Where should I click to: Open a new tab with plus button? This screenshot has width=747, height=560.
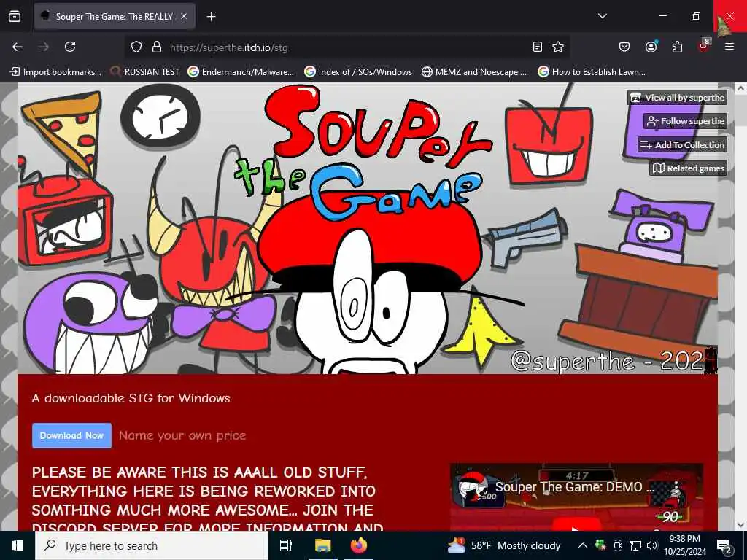(x=211, y=17)
